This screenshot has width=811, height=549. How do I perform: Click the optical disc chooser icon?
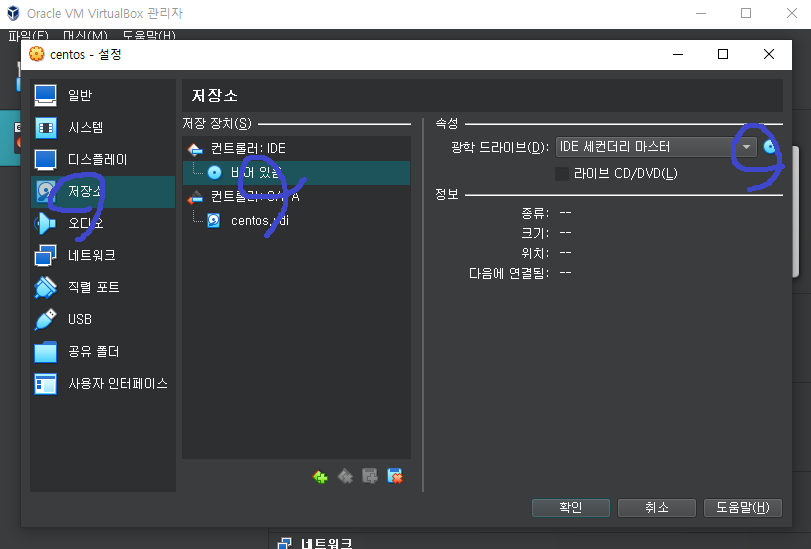pos(770,147)
